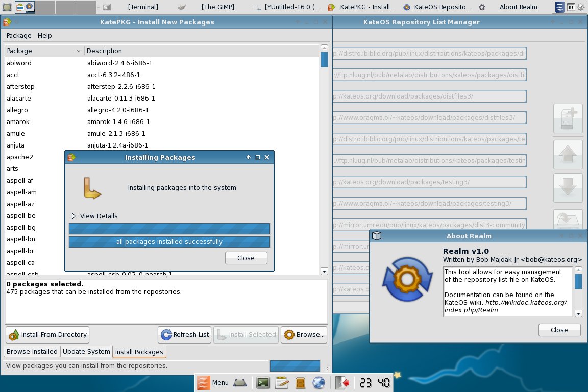Select the Install Packages tab
The width and height of the screenshot is (588, 392).
(x=139, y=352)
